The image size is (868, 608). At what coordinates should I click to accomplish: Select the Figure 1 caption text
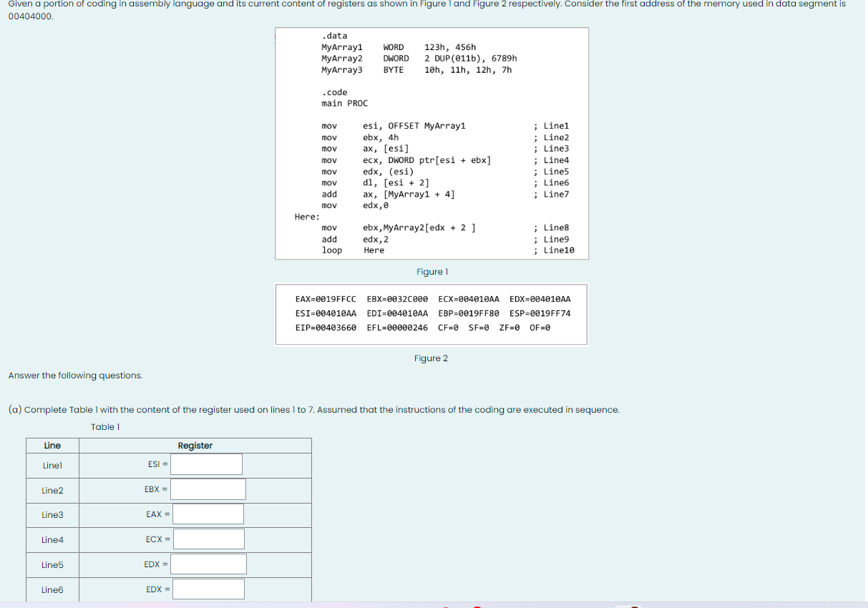pyautogui.click(x=431, y=272)
